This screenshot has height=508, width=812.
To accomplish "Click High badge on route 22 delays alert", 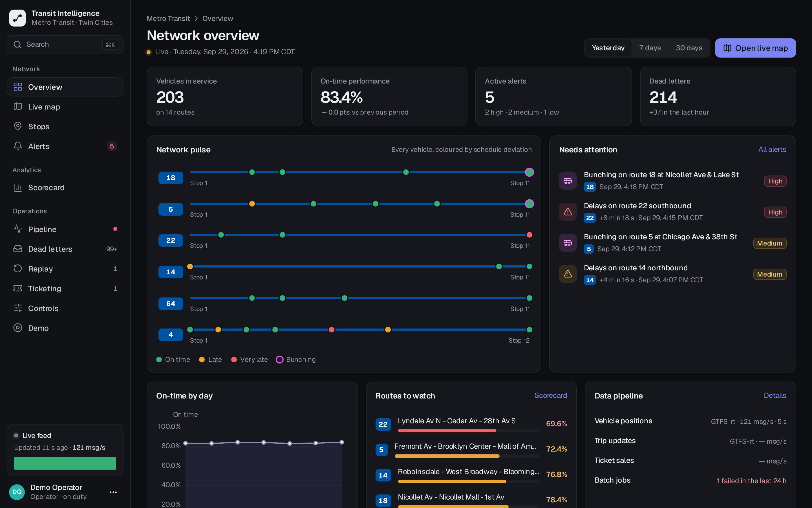I will pos(775,212).
